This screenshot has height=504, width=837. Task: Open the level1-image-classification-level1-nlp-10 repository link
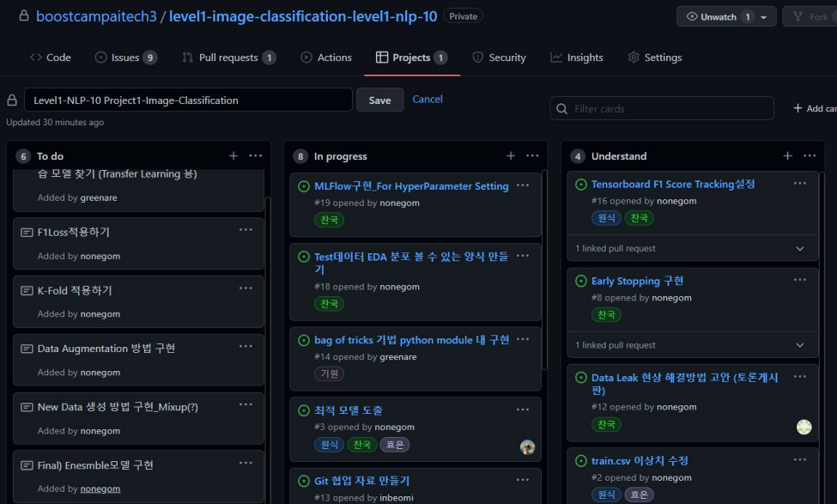(x=303, y=16)
